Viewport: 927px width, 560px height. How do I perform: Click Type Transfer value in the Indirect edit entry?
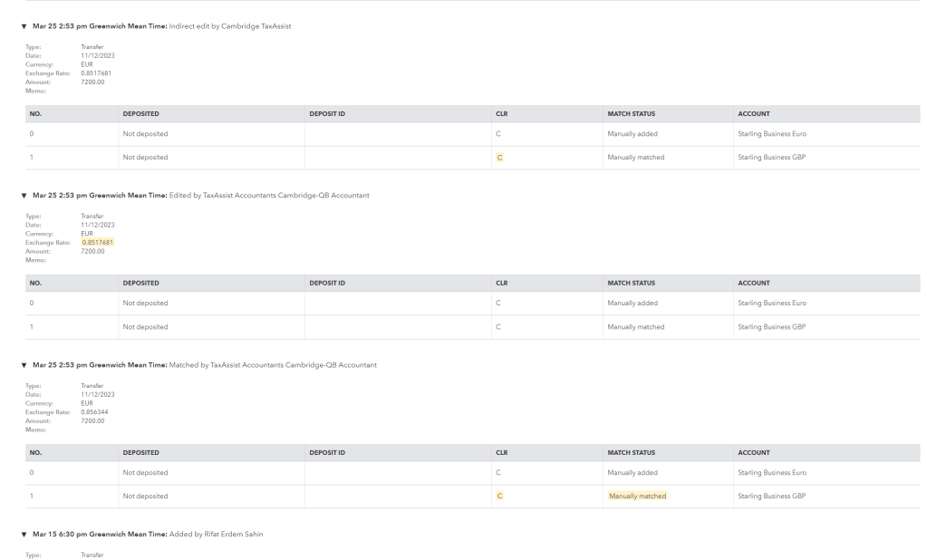coord(92,47)
